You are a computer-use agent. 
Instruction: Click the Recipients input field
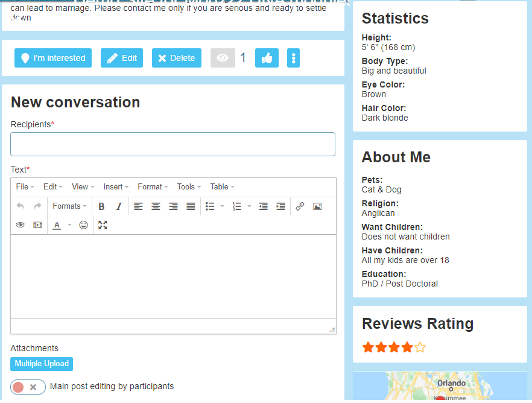[x=173, y=144]
